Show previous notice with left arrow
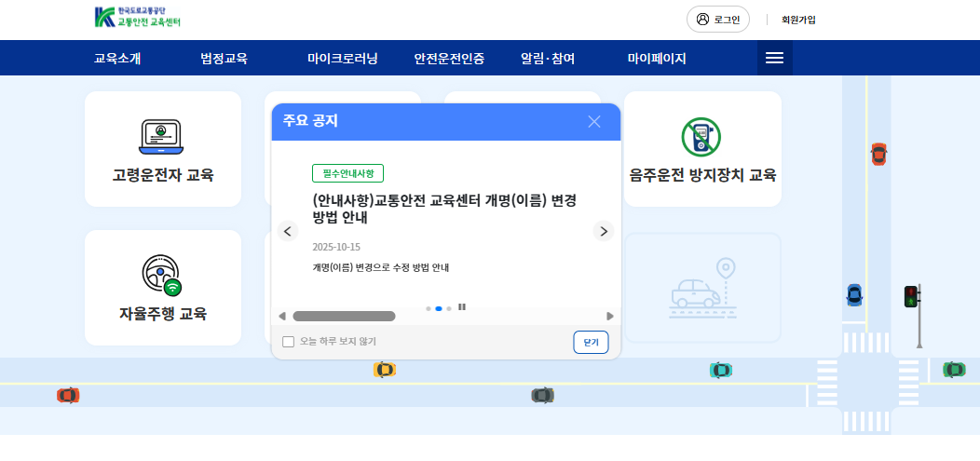Screen dimensions: 980x461 (x=288, y=231)
